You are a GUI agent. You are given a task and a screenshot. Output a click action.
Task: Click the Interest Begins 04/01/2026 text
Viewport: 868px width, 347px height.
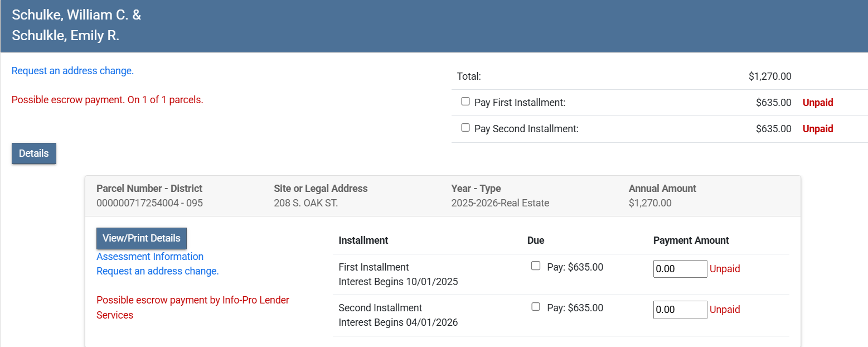pos(398,322)
